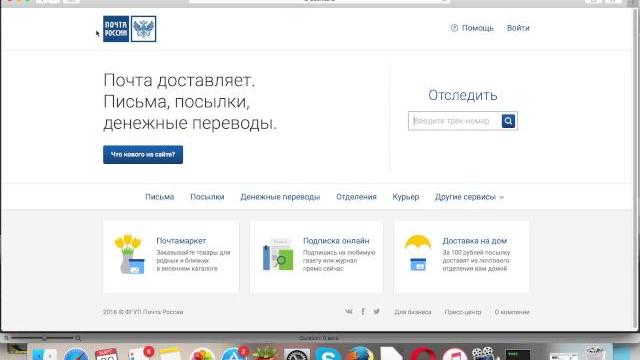Click the Почтамаркет tulips icon
This screenshot has height=360, width=640.
coord(129,254)
